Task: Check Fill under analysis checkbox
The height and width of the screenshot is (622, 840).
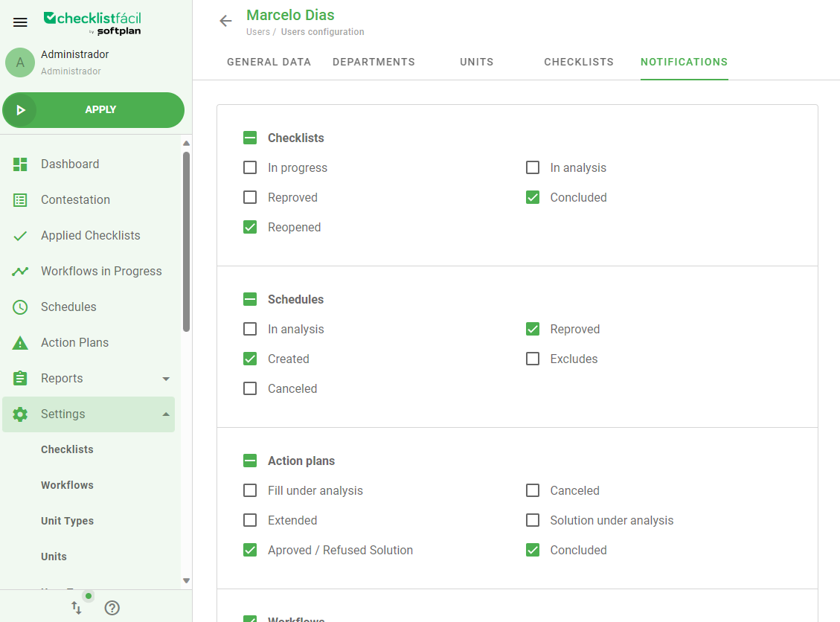Action: pos(250,490)
